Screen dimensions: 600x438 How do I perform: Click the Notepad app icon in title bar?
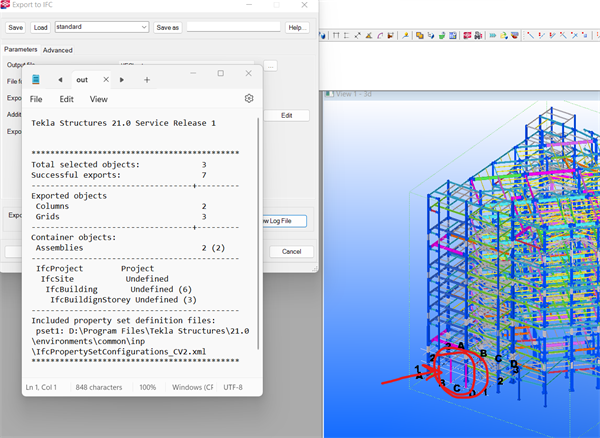pos(37,79)
